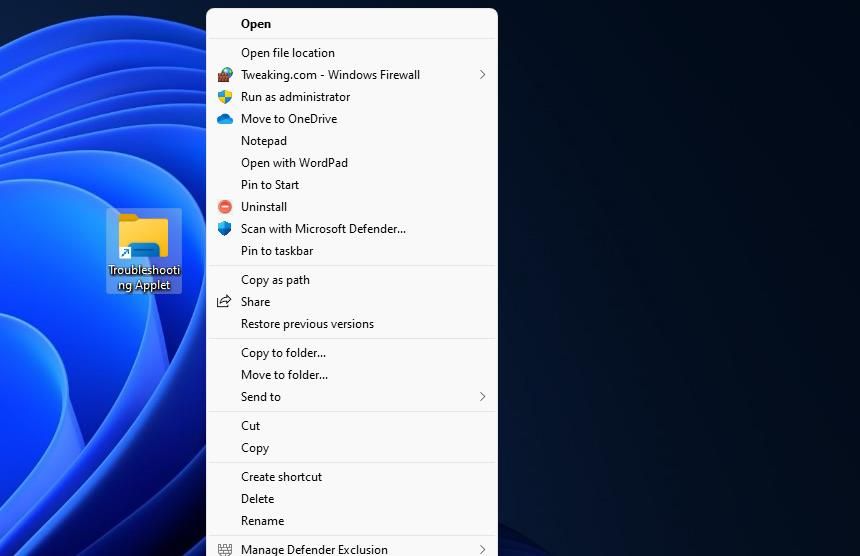Choose Rename from the context menu

tap(352, 520)
